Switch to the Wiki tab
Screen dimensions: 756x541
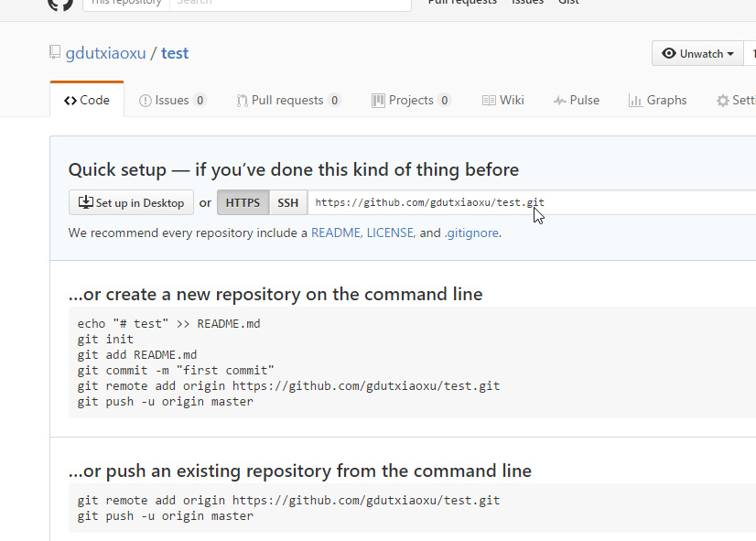click(x=502, y=101)
